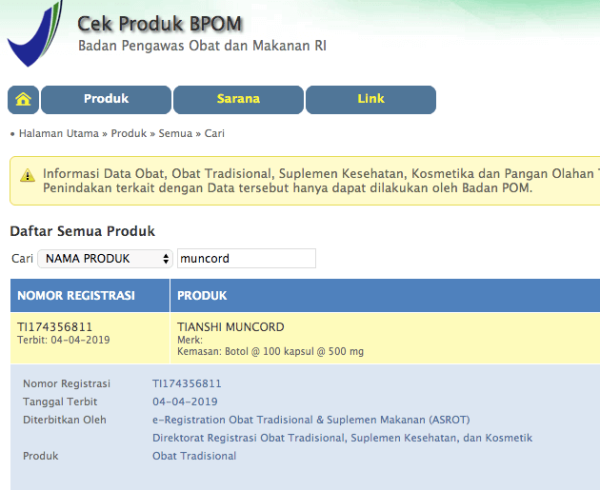Click the BPOM checkmark logo

tap(35, 34)
